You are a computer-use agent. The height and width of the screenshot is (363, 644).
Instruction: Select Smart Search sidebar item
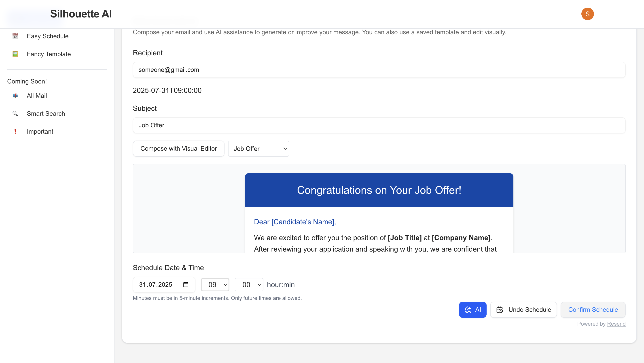pos(46,114)
